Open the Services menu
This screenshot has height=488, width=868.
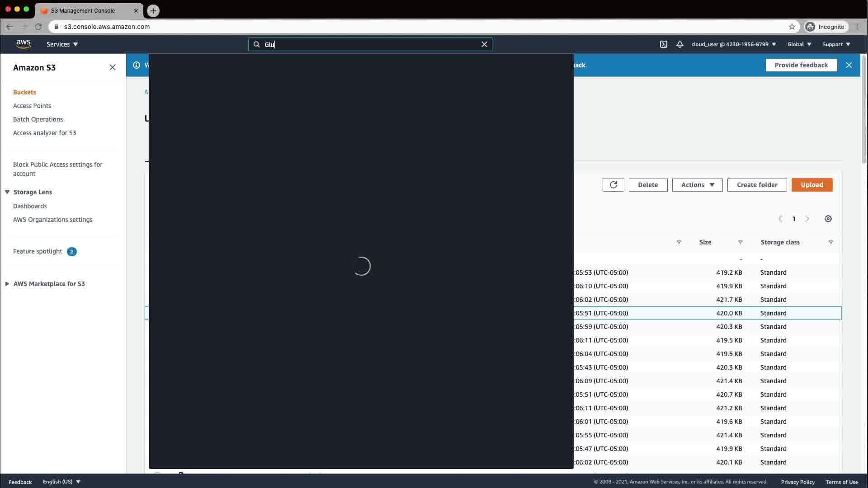point(62,44)
